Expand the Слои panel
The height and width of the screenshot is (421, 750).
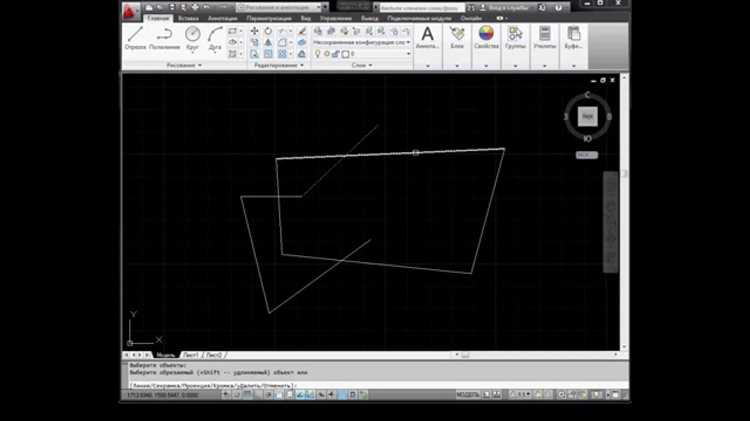[362, 65]
